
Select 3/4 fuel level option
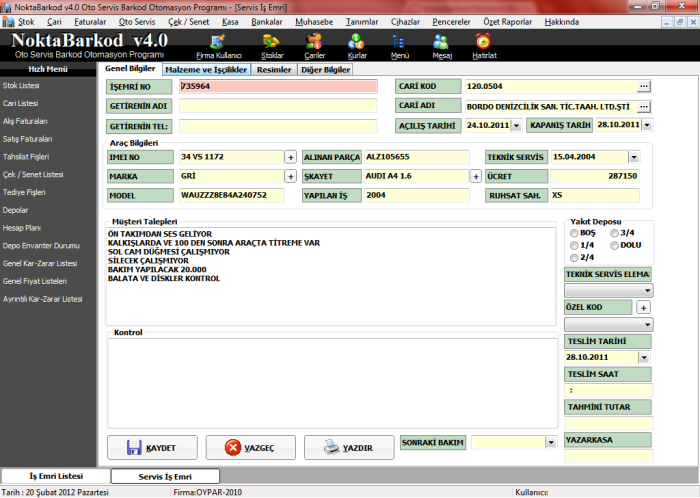pyautogui.click(x=615, y=233)
